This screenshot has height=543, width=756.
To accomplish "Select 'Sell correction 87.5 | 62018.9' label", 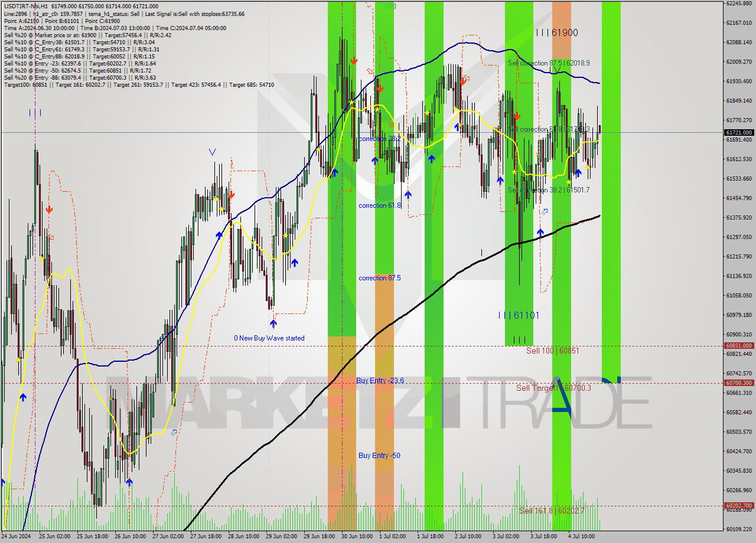I will [x=549, y=63].
